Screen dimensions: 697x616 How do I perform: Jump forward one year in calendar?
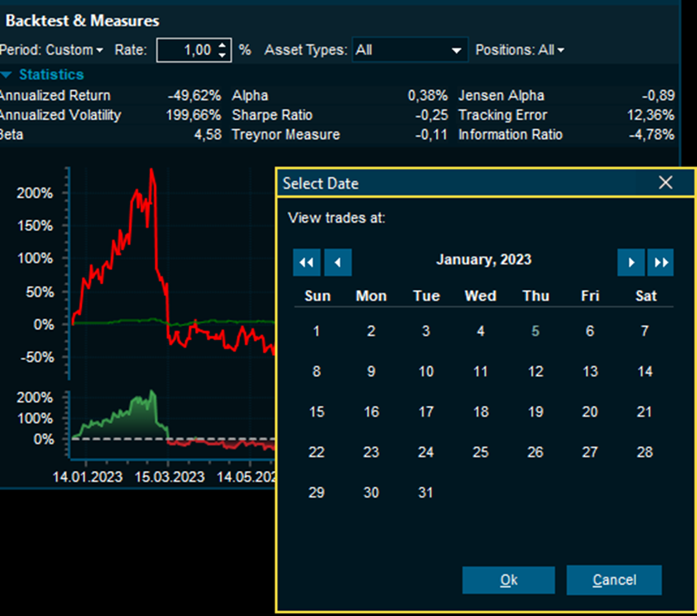660,263
